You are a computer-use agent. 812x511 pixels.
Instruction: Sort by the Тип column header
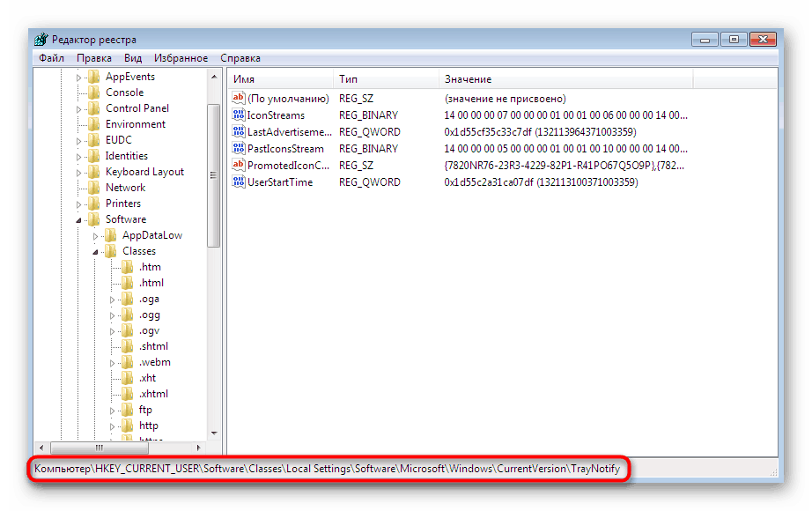click(387, 78)
